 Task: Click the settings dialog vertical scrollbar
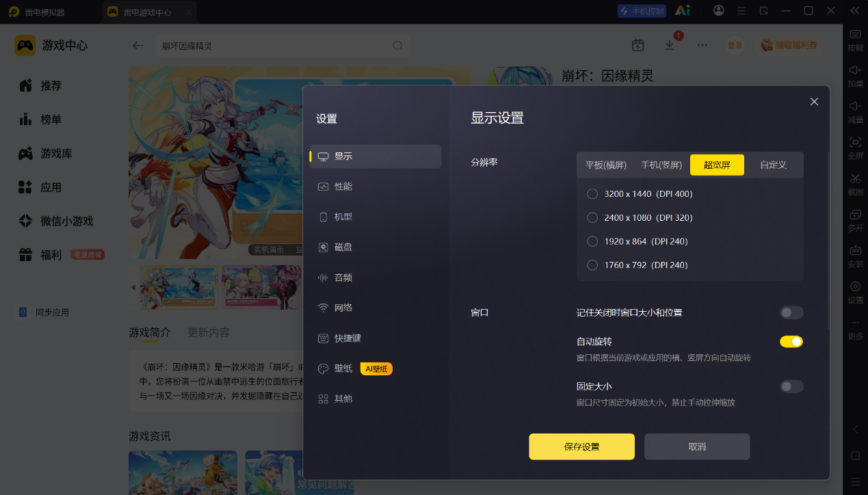(x=828, y=239)
